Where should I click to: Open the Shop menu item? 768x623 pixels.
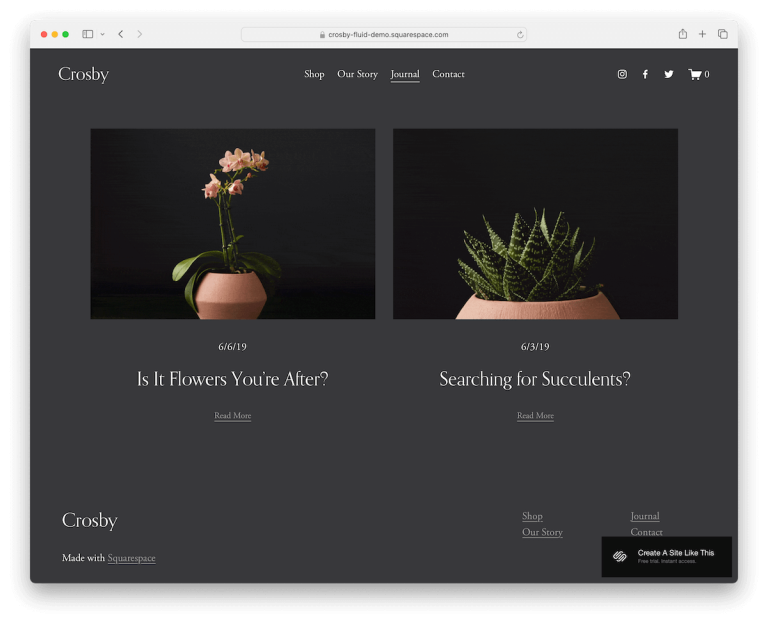pos(314,74)
